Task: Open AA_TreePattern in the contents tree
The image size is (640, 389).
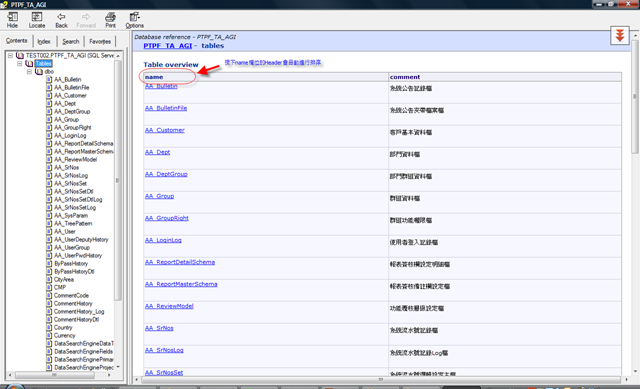Action: pyautogui.click(x=73, y=223)
